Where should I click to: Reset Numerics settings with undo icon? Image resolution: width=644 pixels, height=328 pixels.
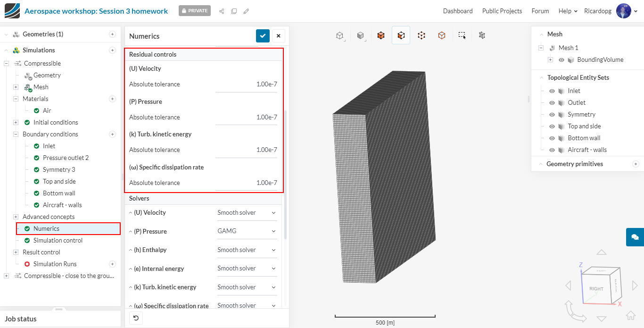[x=136, y=318]
